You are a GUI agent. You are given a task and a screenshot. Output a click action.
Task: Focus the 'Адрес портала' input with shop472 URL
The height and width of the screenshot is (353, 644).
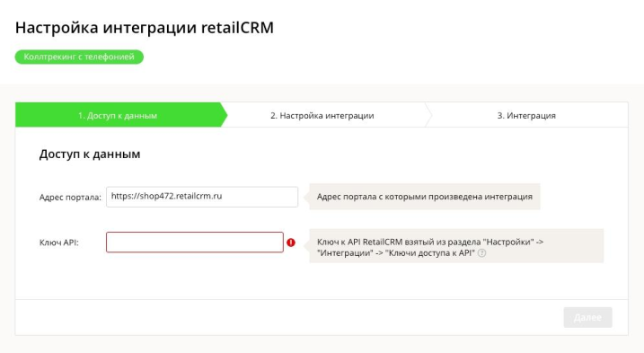(x=202, y=197)
